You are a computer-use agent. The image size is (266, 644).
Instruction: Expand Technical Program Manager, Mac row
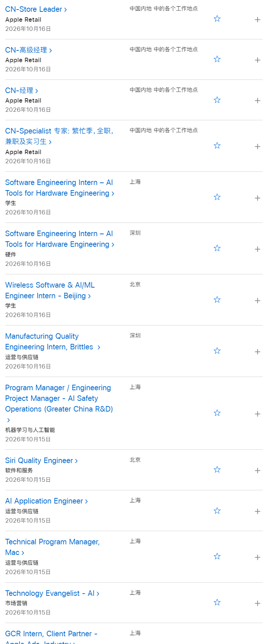click(x=258, y=557)
